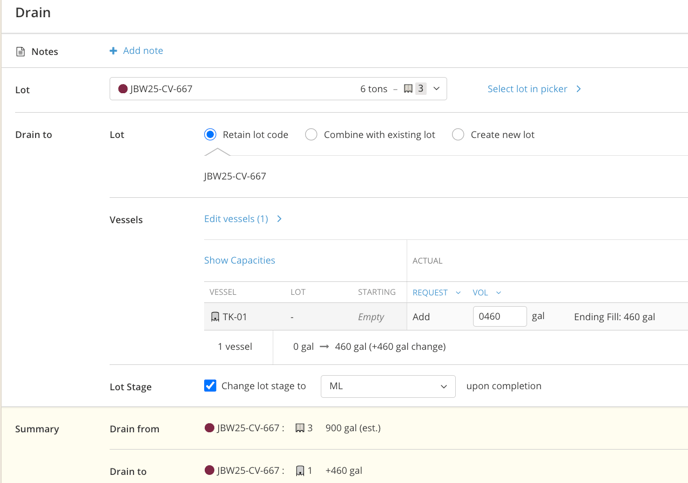
Task: Click the +460 gal value in the Drain to summary
Action: click(344, 471)
